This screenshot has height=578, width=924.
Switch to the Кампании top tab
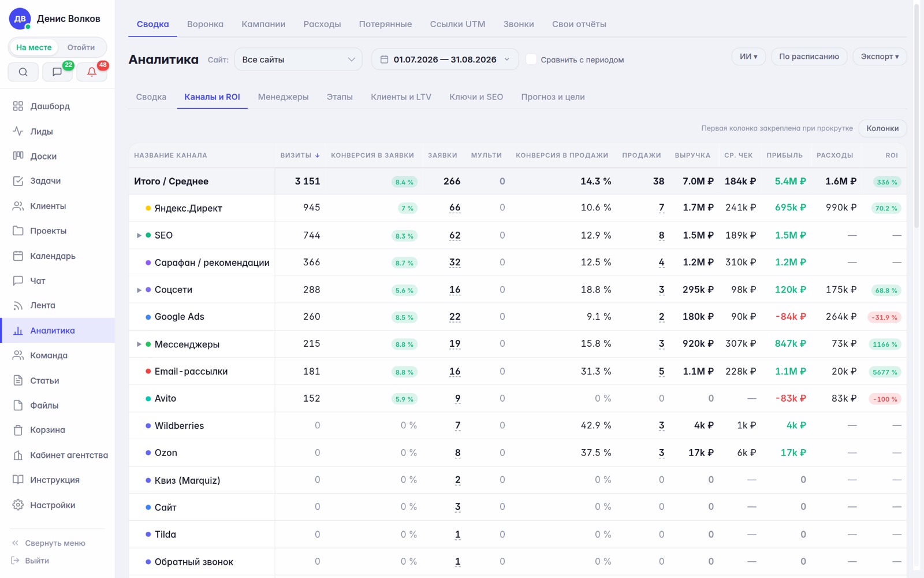click(263, 24)
